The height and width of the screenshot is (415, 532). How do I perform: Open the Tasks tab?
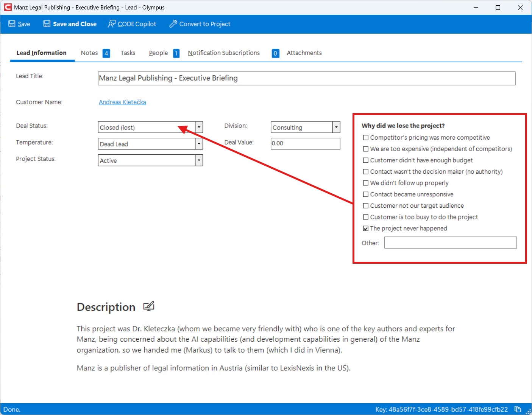pyautogui.click(x=128, y=53)
